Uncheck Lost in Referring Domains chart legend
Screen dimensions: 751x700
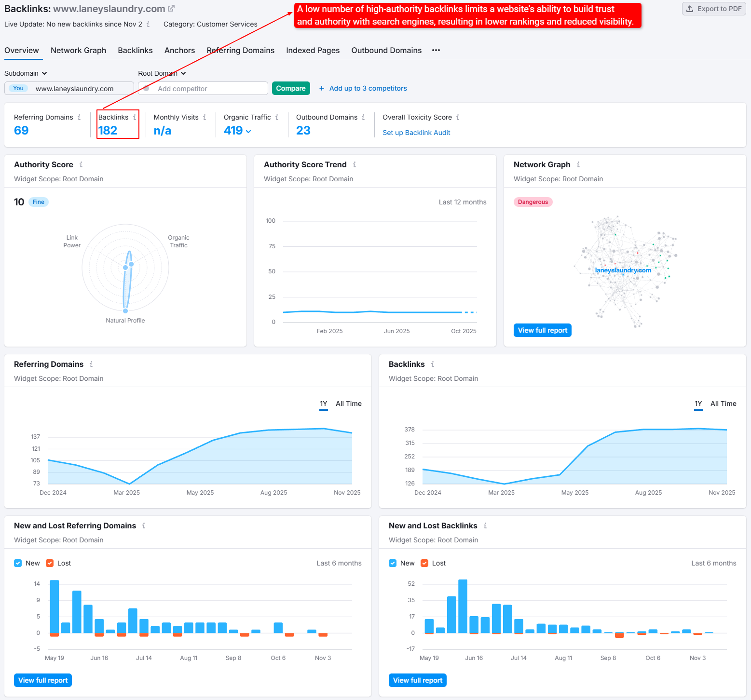click(50, 563)
